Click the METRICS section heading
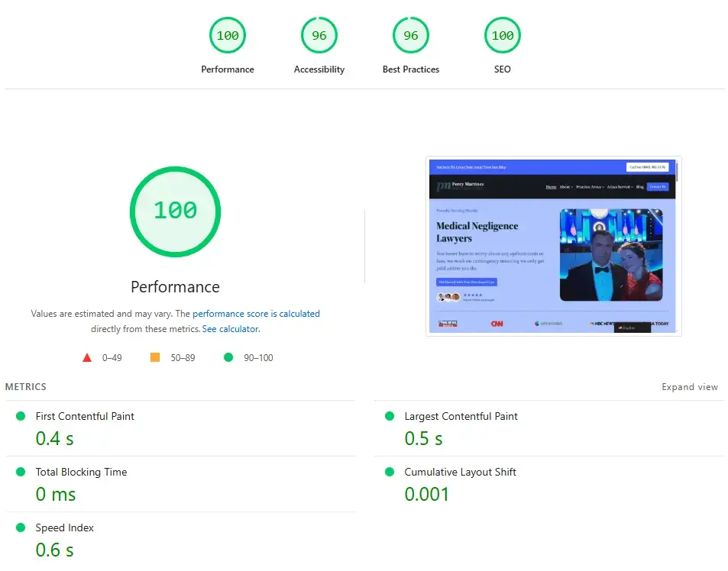Screen dimensions: 728x571 point(26,387)
